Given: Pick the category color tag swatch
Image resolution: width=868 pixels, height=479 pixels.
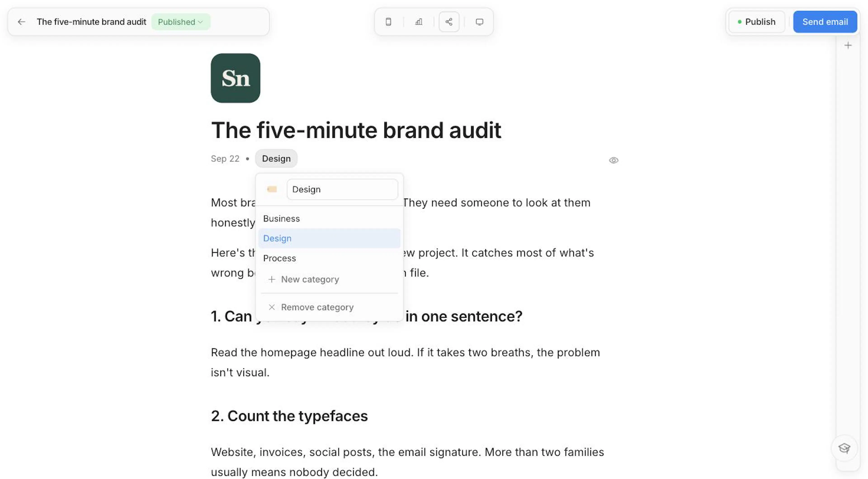Looking at the screenshot, I should tap(272, 189).
